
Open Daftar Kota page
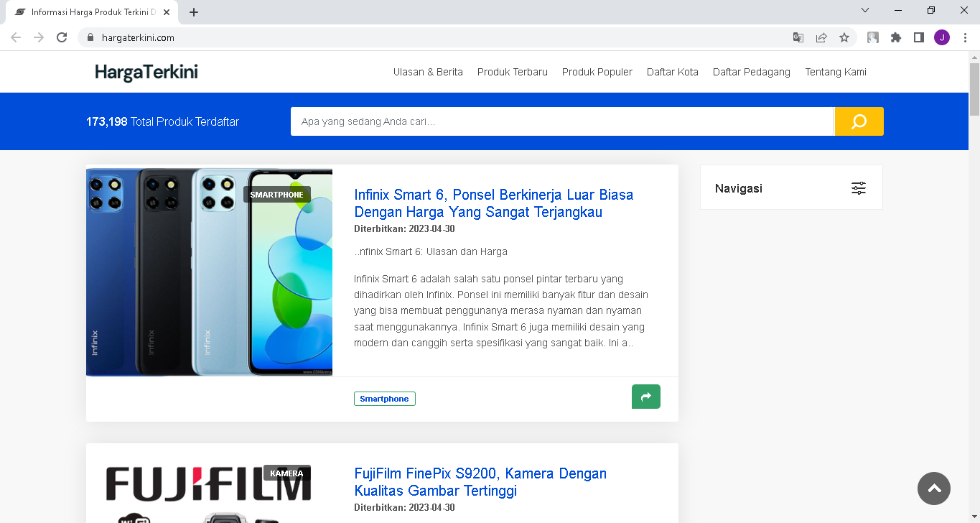673,72
